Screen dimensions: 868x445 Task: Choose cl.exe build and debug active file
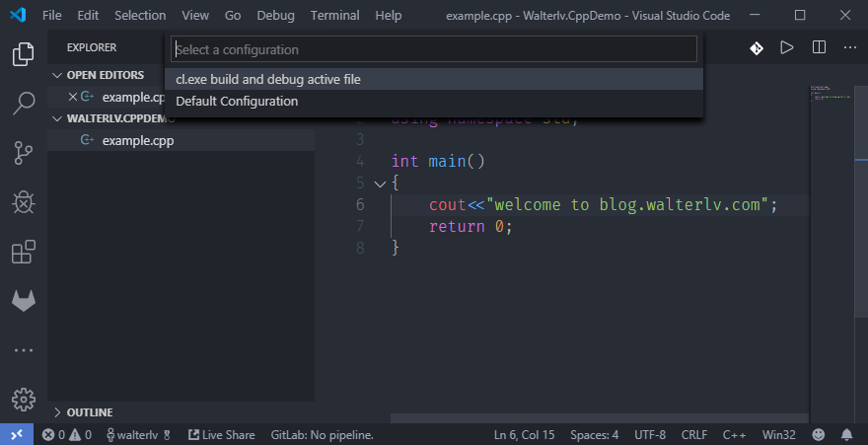268,79
